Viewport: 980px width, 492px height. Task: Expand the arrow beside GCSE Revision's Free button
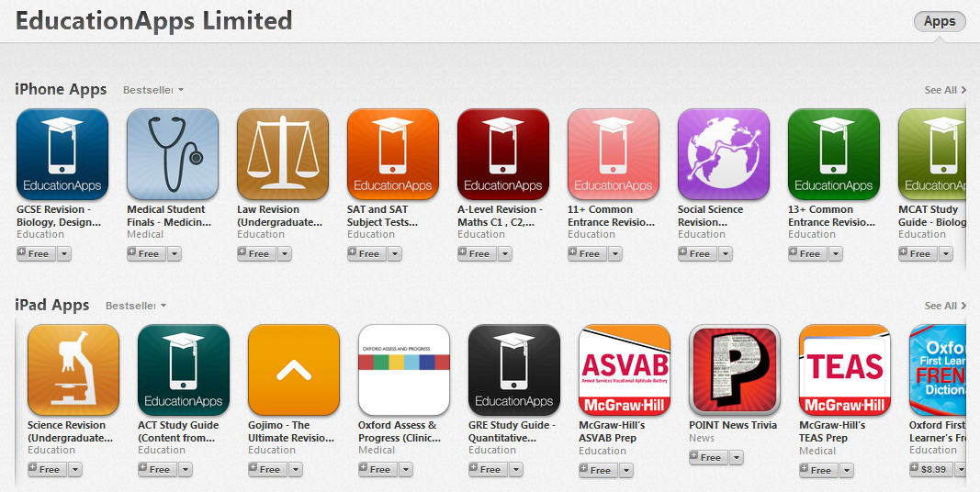(64, 254)
